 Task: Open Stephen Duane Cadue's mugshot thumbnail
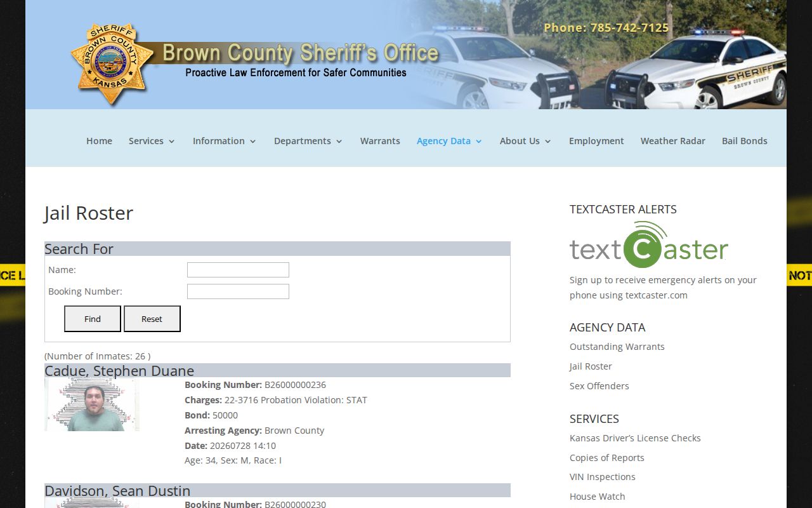pos(92,404)
